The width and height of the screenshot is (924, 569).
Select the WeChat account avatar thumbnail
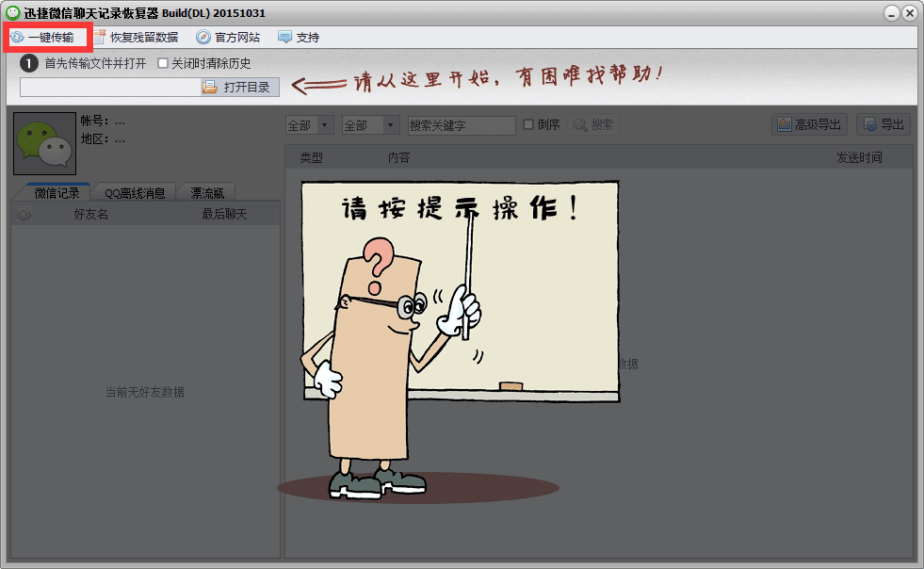(x=43, y=144)
